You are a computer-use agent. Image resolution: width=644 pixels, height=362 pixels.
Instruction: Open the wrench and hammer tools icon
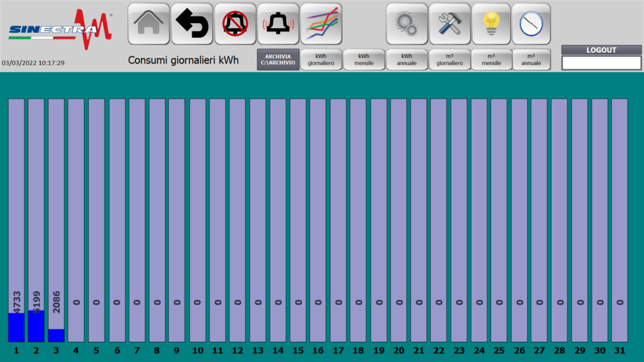pyautogui.click(x=449, y=24)
